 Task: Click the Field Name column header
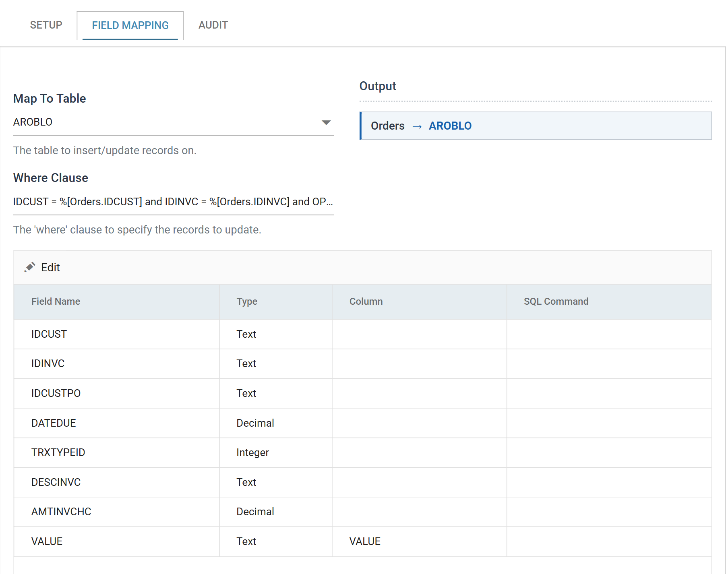click(56, 301)
